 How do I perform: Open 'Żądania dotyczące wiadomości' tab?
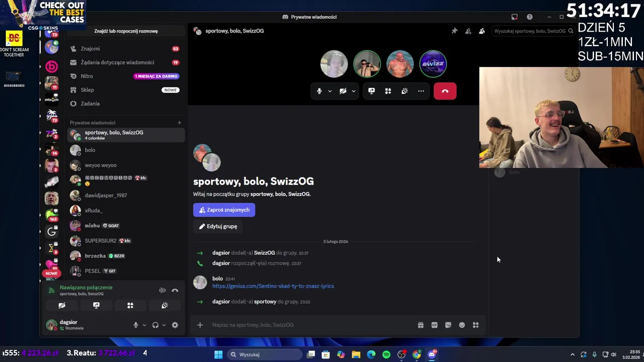[x=126, y=62]
